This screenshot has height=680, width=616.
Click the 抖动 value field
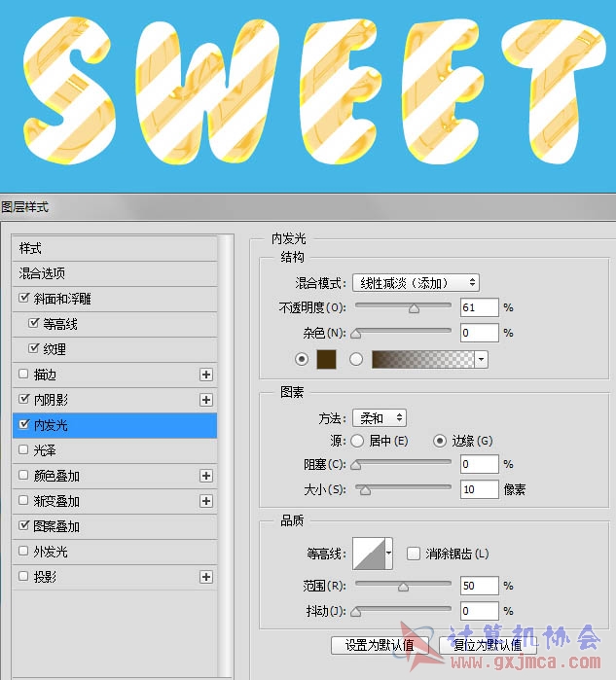click(480, 611)
